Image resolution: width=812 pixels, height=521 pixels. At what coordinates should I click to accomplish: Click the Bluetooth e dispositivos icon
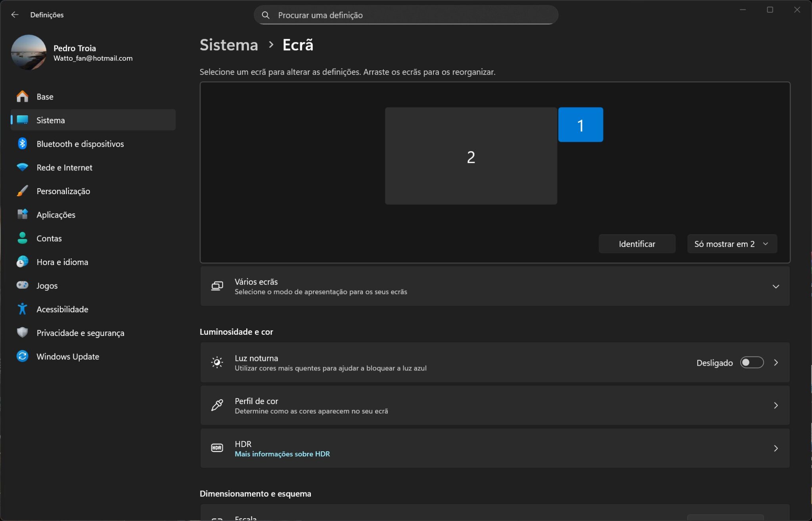tap(22, 144)
